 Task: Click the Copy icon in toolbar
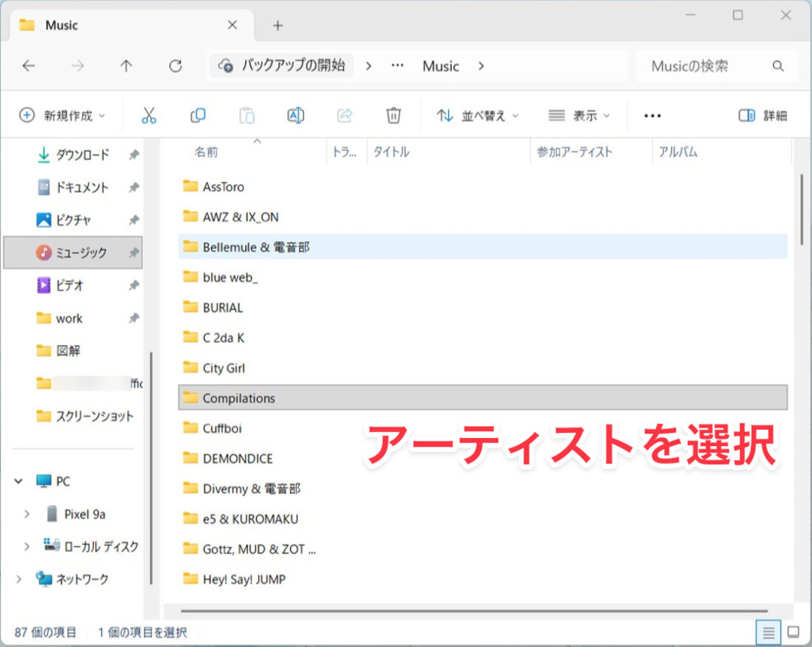198,115
